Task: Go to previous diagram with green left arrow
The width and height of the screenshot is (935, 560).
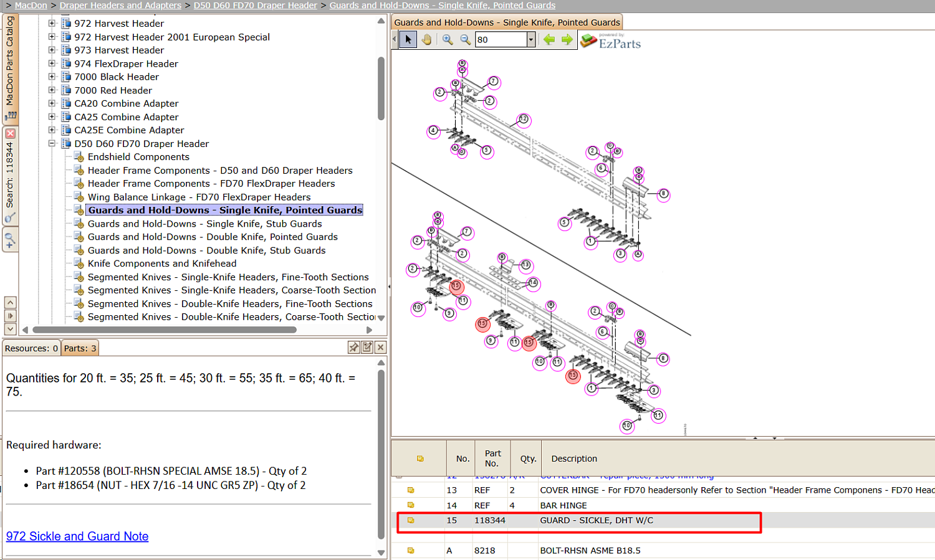Action: [549, 40]
